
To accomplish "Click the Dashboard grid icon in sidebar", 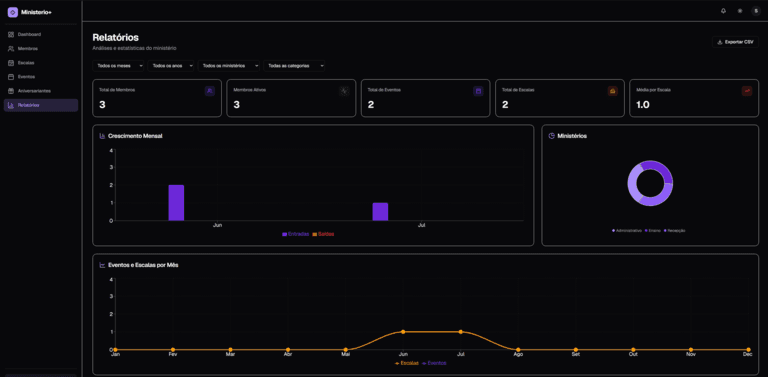I will coord(11,35).
